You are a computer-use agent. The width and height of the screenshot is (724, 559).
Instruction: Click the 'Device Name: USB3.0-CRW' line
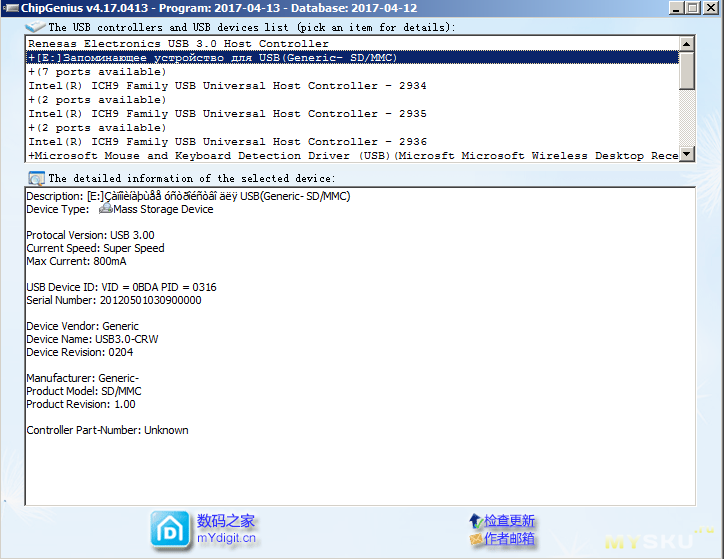pyautogui.click(x=92, y=339)
